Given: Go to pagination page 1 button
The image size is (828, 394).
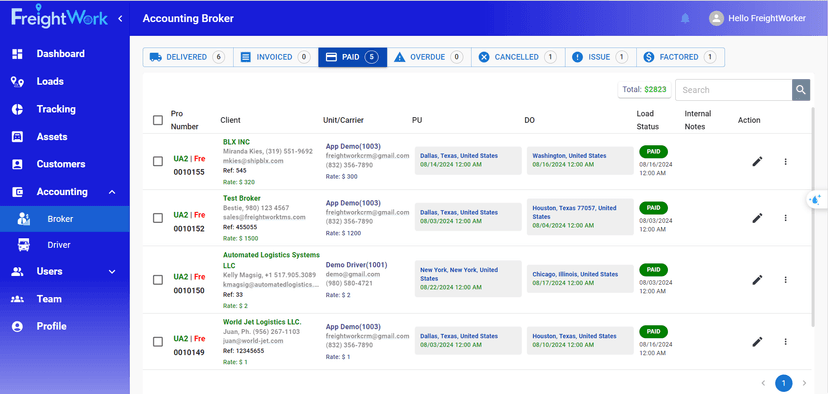Looking at the screenshot, I should point(784,383).
